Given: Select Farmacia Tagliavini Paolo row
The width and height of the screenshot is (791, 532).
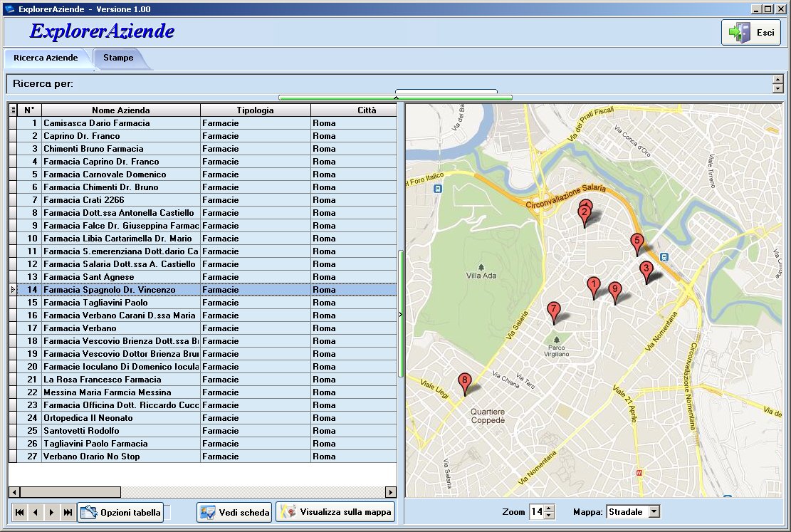Looking at the screenshot, I should click(203, 303).
